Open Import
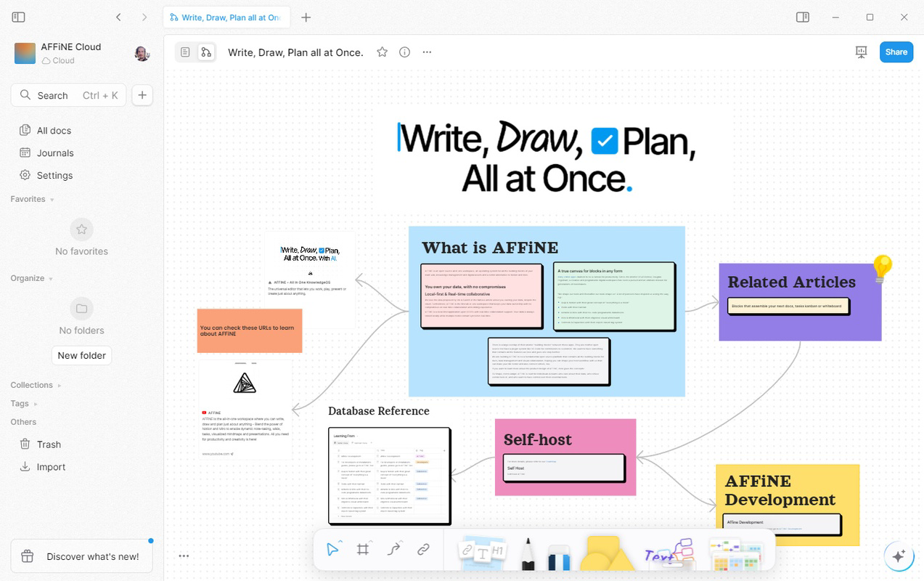This screenshot has height=581, width=924. pyautogui.click(x=81, y=467)
